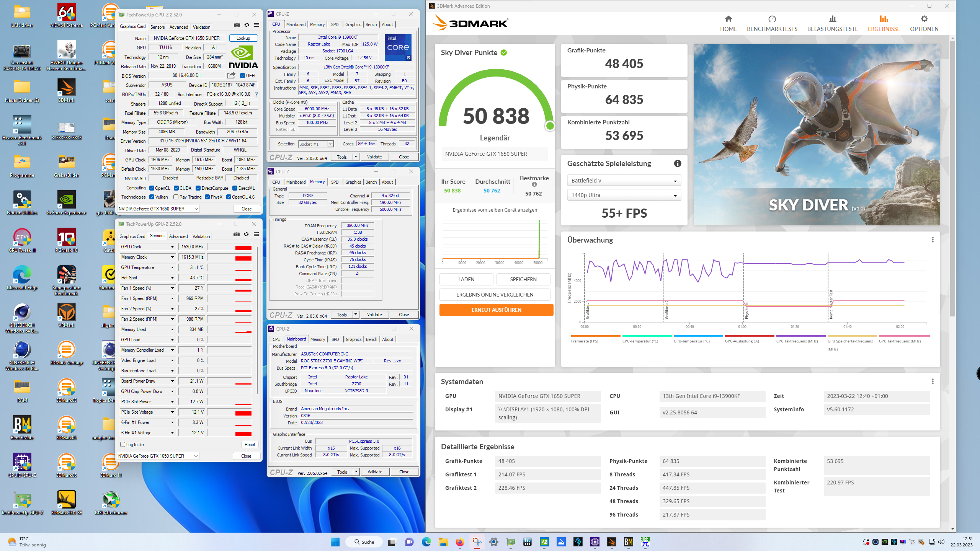Open Battlefield V game dropdown
The width and height of the screenshot is (980, 551).
point(624,181)
